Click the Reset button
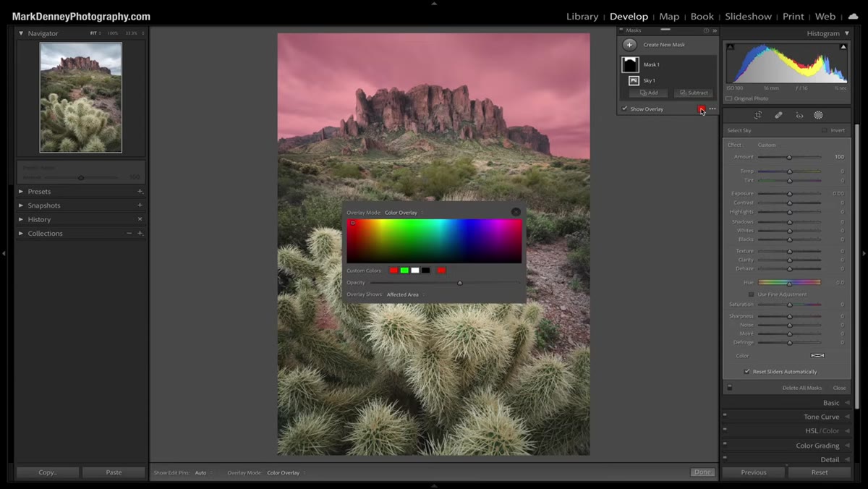 tap(820, 472)
